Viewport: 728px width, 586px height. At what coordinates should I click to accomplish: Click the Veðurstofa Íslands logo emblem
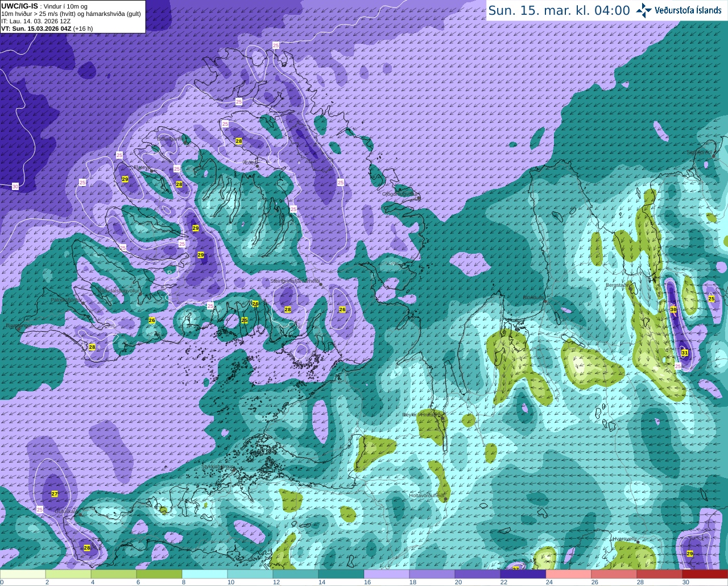[x=644, y=10]
